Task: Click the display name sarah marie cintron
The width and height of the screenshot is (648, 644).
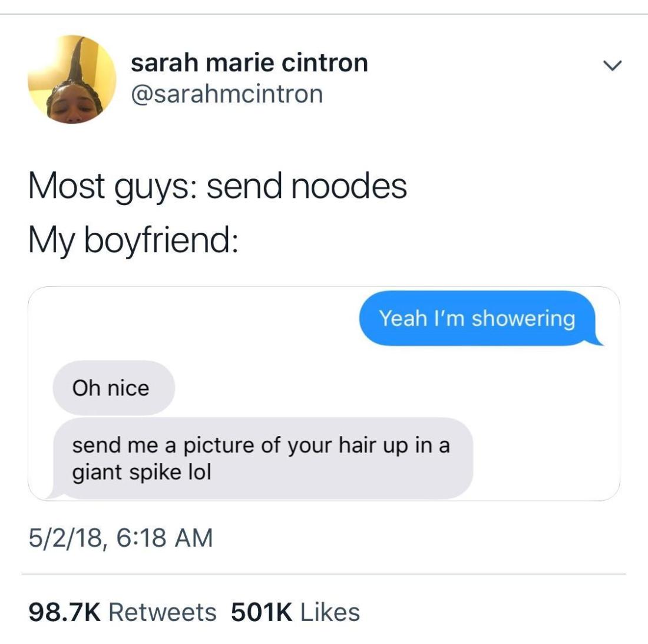Action: click(249, 63)
